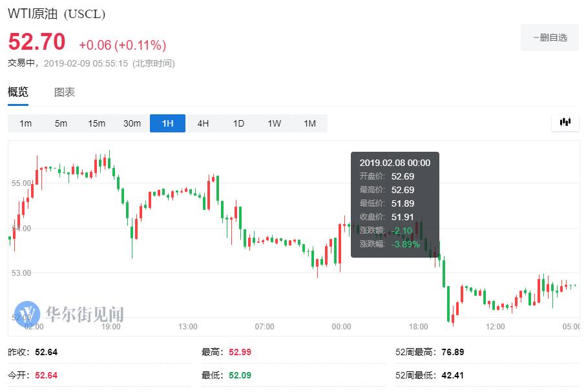Select the active 1H interval button

(167, 123)
